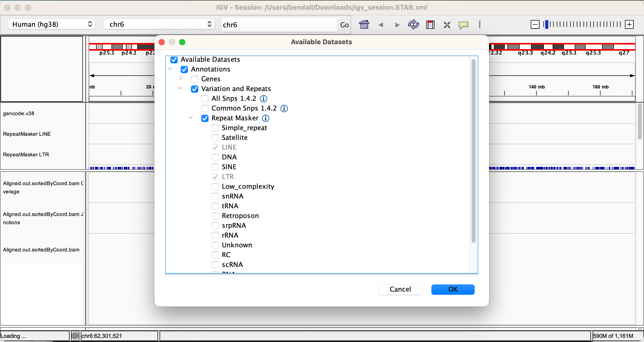The image size is (644, 342).
Task: Collapse the Repeat Masker node
Action: 191,118
